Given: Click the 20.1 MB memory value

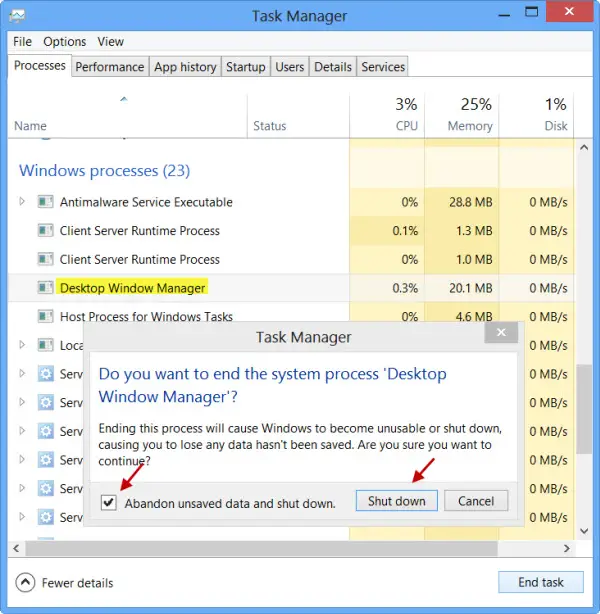Looking at the screenshot, I should pyautogui.click(x=470, y=288).
